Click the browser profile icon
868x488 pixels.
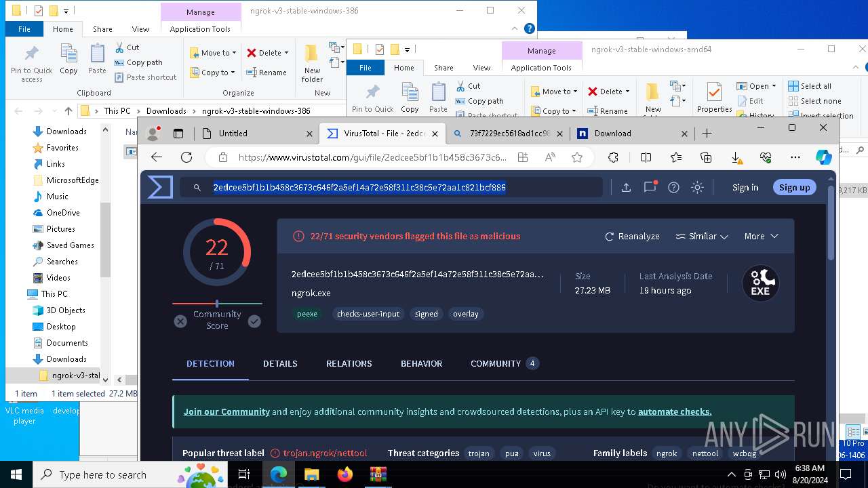[x=154, y=134]
